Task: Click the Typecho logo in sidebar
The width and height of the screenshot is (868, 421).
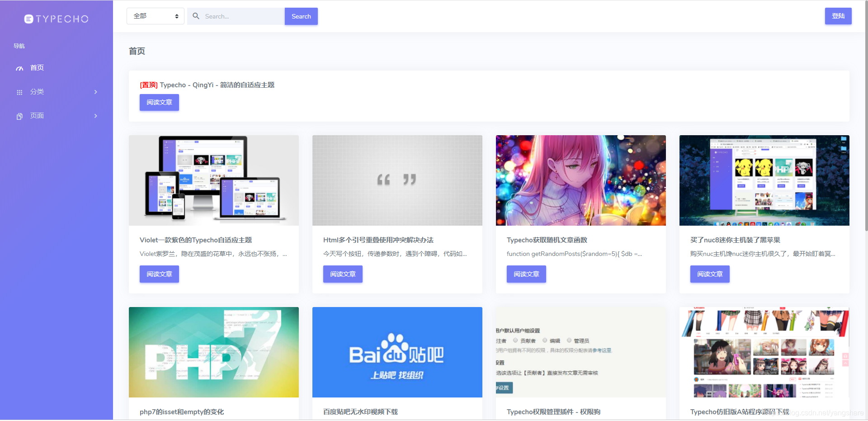Action: (x=57, y=19)
